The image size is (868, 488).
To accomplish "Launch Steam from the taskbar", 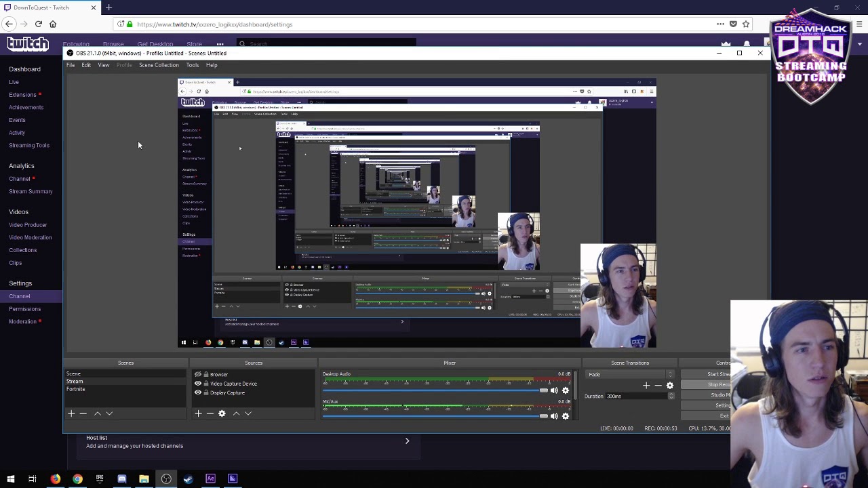I will [189, 479].
